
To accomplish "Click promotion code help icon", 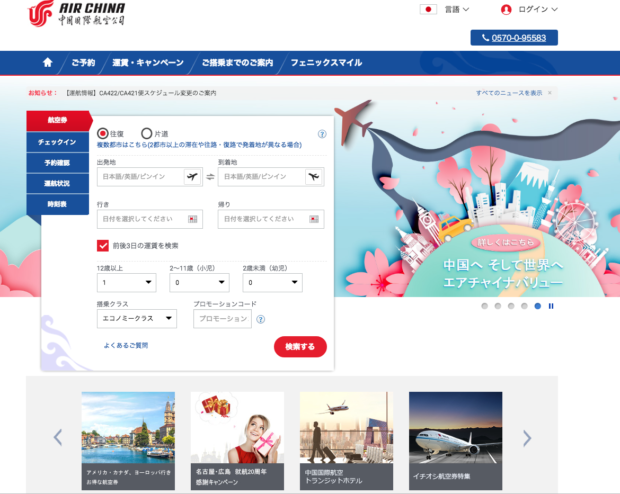I will 261,319.
